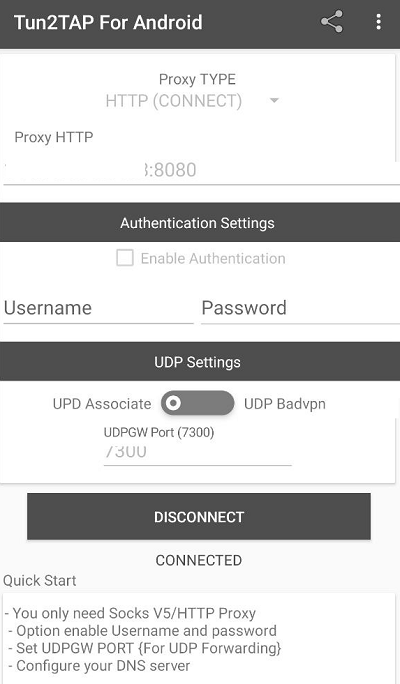This screenshot has height=684, width=400.
Task: Click the UDPGW Port input field
Action: pos(197,453)
